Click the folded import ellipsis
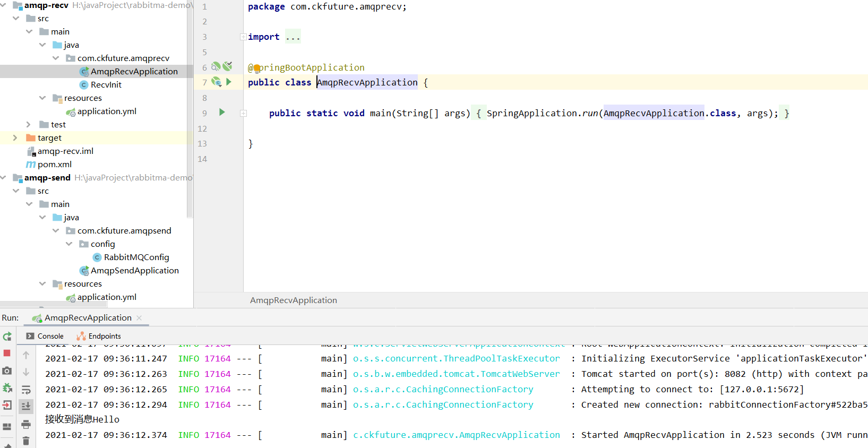The width and height of the screenshot is (868, 448). point(293,37)
